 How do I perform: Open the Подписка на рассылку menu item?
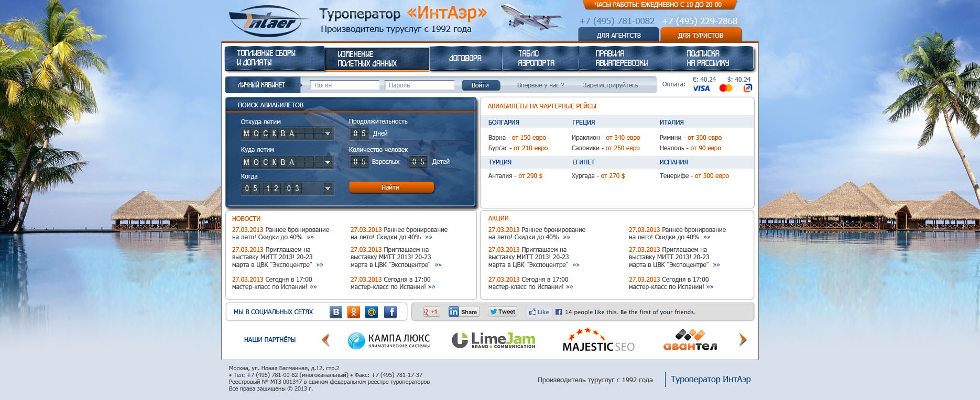712,58
